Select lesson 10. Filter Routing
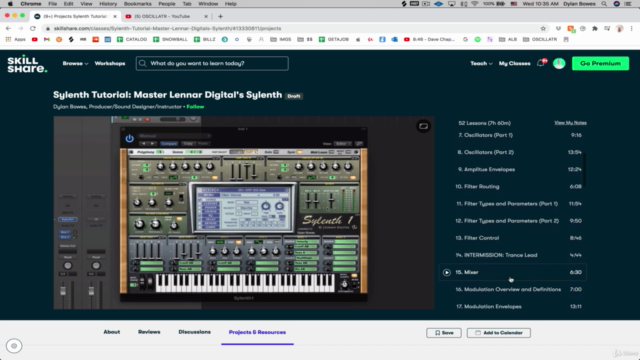Viewport: 640px width, 360px height. coord(513,187)
